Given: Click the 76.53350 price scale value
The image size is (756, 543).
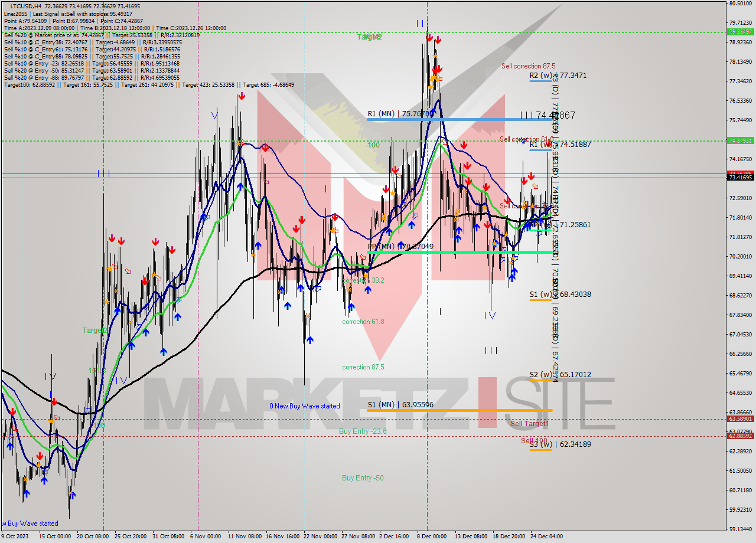Looking at the screenshot, I should point(741,101).
